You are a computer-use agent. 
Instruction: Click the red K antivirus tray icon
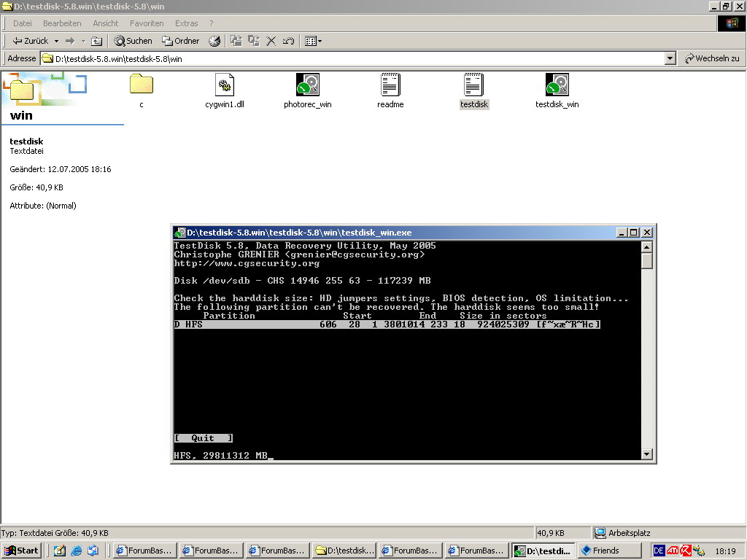[x=686, y=551]
